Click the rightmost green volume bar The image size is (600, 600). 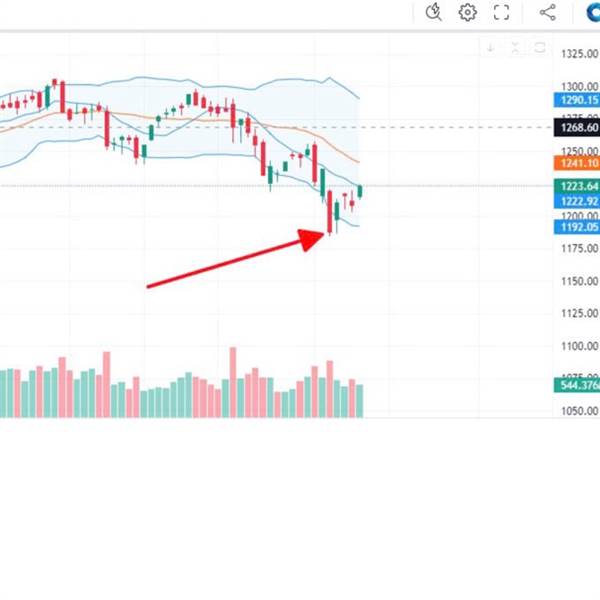click(x=360, y=401)
